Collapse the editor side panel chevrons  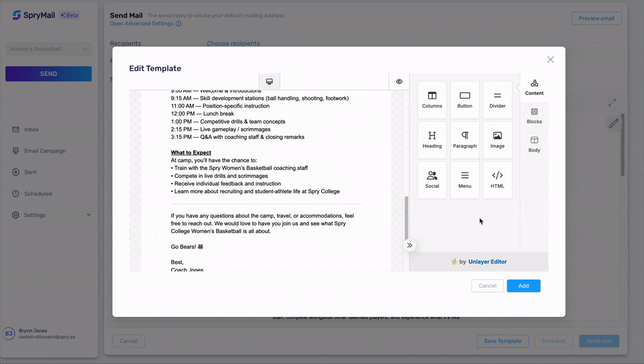point(410,245)
